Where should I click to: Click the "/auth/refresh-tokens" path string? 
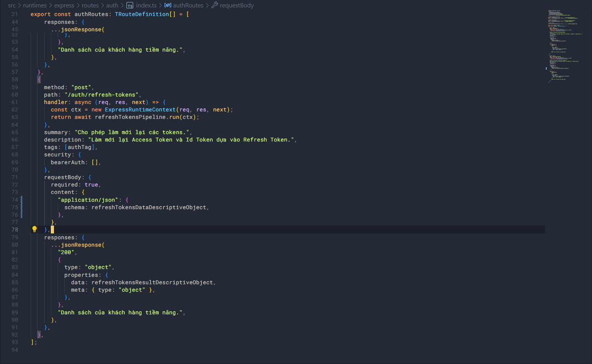coord(101,95)
